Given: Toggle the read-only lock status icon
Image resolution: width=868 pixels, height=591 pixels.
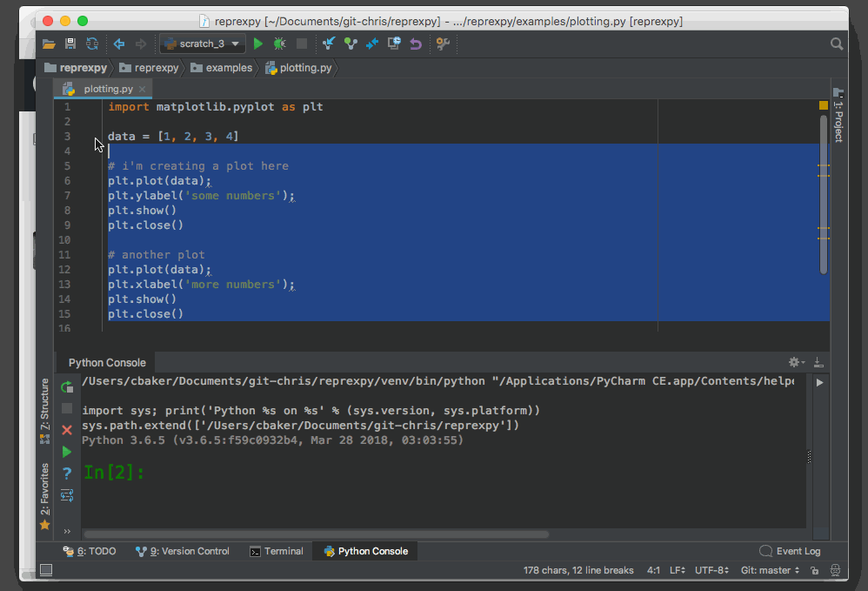Looking at the screenshot, I should [814, 570].
